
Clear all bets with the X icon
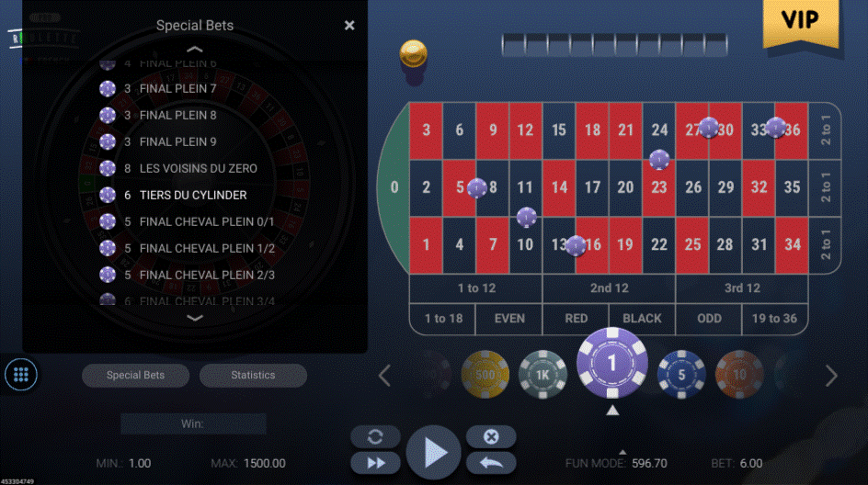491,437
